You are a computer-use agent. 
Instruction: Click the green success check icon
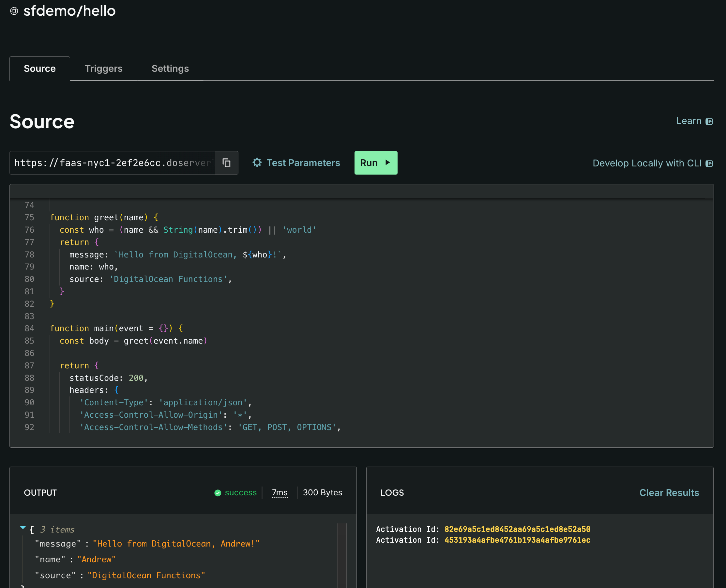point(218,493)
